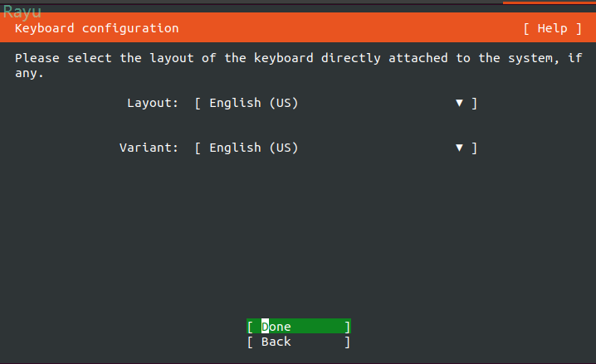
Task: Select the Variant English (US) value
Action: pos(253,148)
